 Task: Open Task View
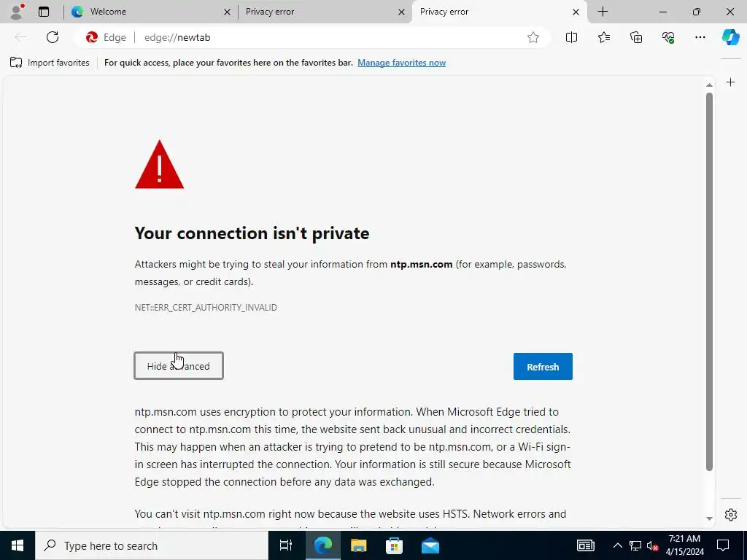tap(285, 545)
